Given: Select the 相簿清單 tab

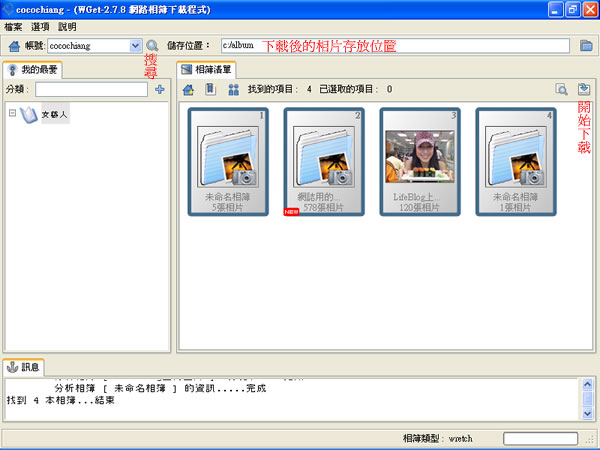Looking at the screenshot, I should coord(206,70).
